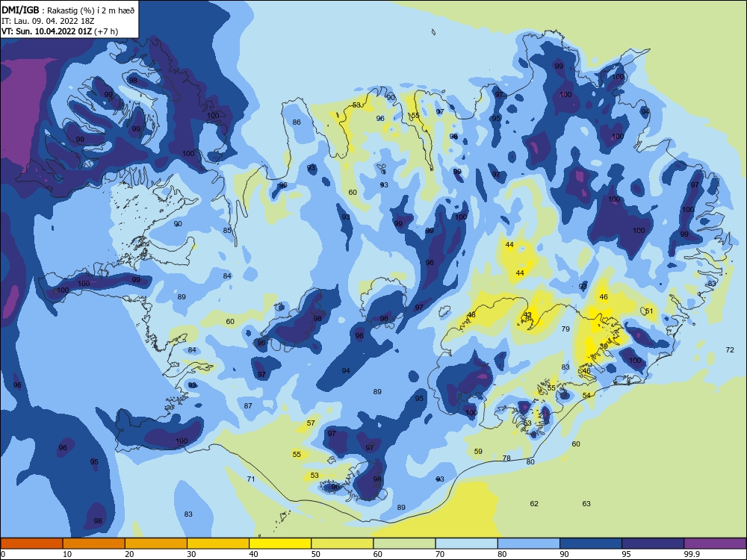Viewport: 747px width, 560px height.
Task: Click the pale yellow 50–60 legend swatch
Action: (x=342, y=544)
